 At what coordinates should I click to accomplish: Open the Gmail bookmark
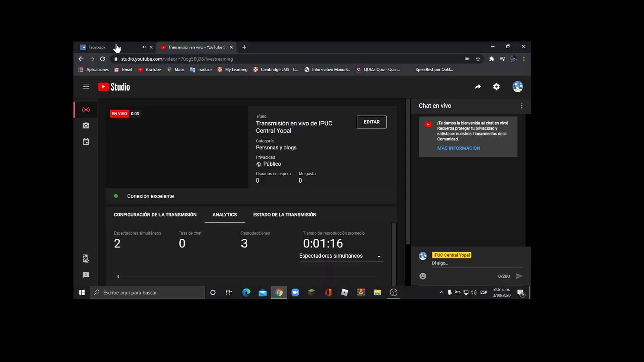[x=123, y=70]
